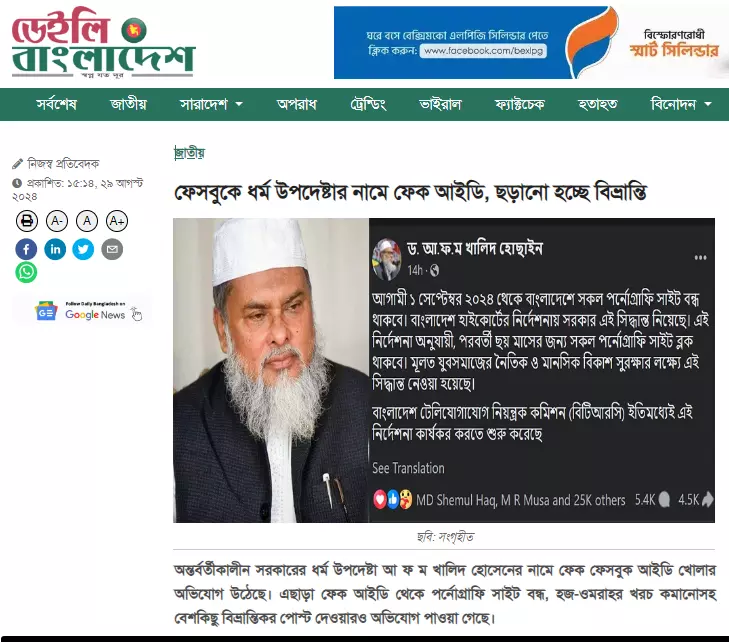Click the জাতীয় category link above headline

tap(190, 152)
